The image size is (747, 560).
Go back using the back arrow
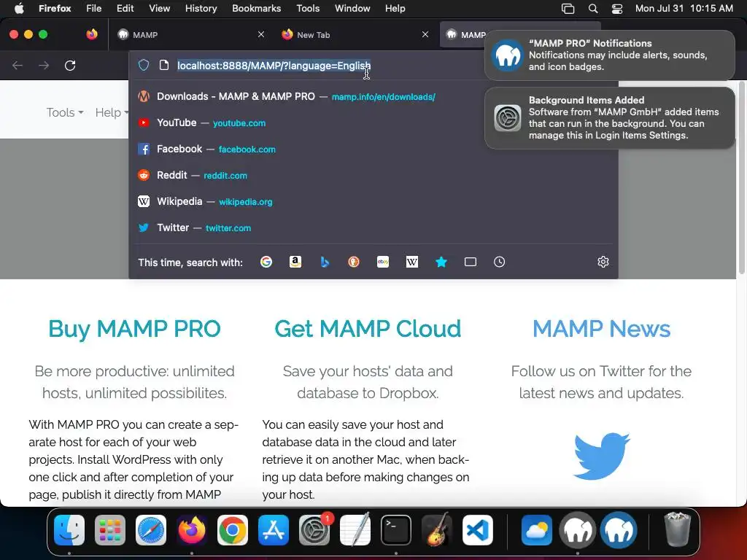click(x=18, y=65)
